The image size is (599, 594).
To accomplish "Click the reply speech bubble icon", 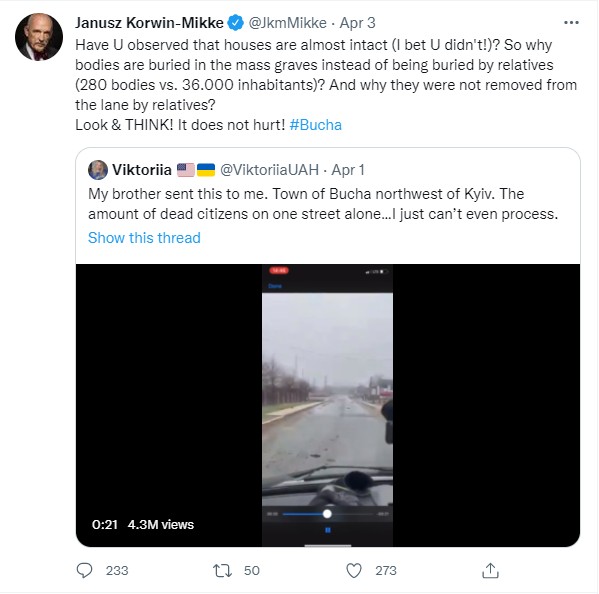I will coord(84,570).
